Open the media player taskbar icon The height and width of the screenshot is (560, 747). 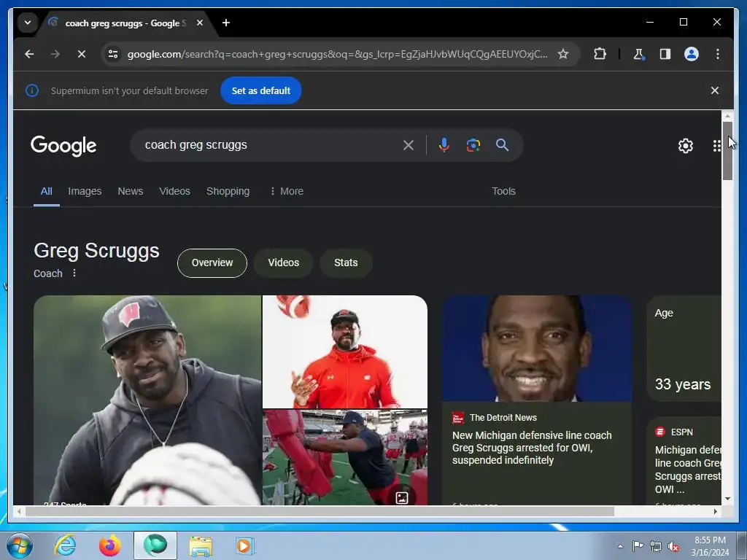point(245,545)
